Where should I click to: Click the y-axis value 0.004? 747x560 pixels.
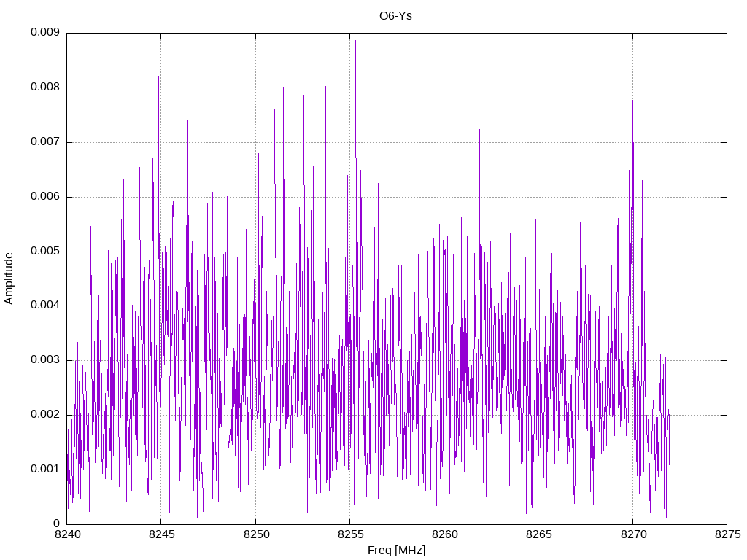pyautogui.click(x=45, y=306)
